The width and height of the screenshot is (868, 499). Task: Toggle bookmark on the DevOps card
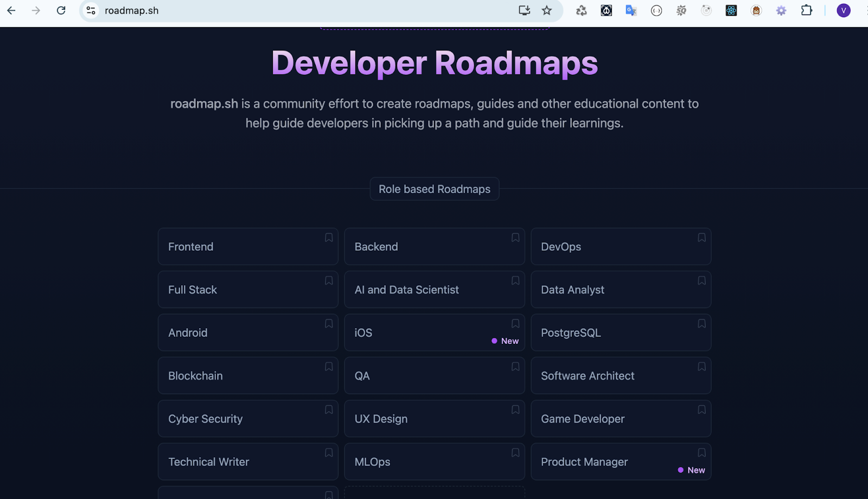pyautogui.click(x=701, y=238)
